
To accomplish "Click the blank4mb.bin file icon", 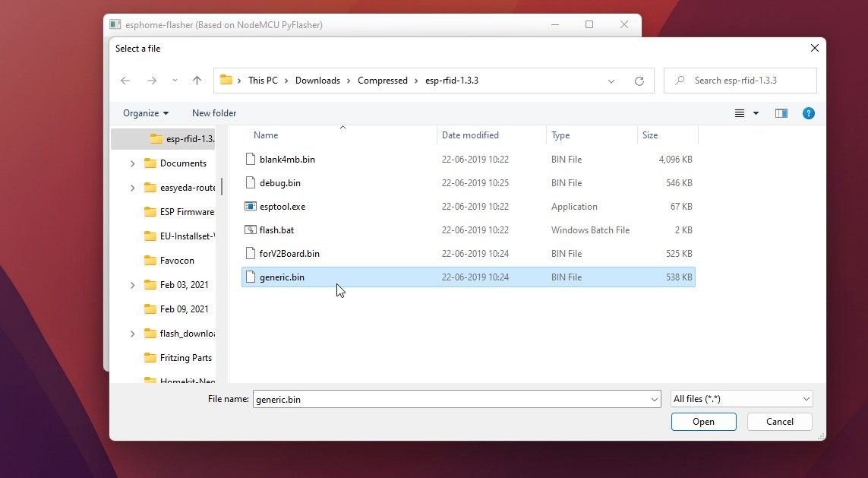I will tap(251, 160).
